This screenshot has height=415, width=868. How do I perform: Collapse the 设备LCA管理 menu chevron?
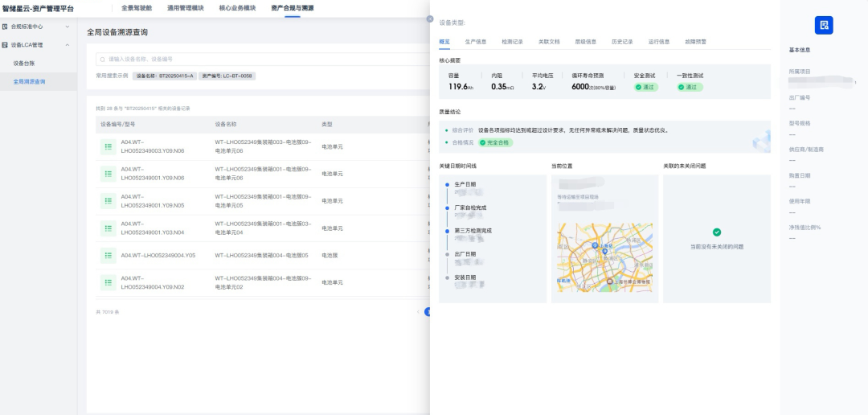tap(67, 45)
